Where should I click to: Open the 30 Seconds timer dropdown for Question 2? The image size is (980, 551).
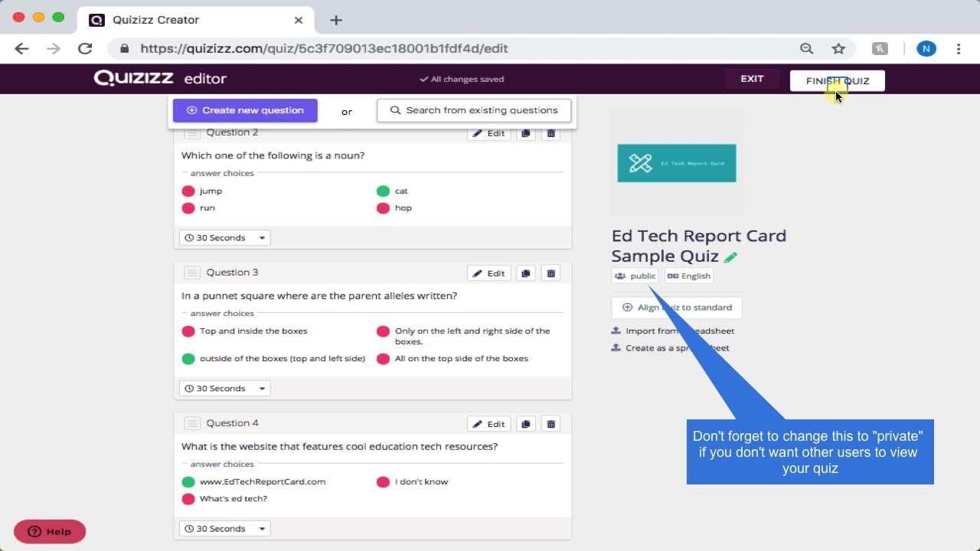(224, 237)
